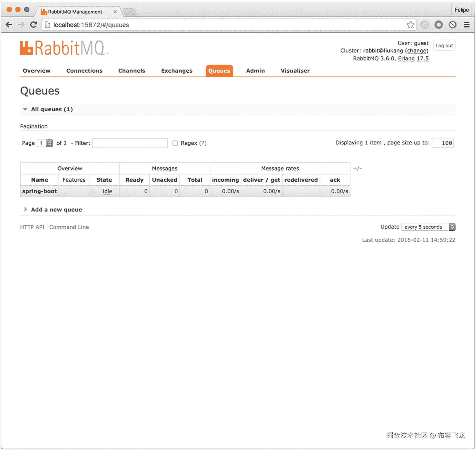Sort queues by deliver / get rate
This screenshot has width=476, height=450.
(262, 180)
